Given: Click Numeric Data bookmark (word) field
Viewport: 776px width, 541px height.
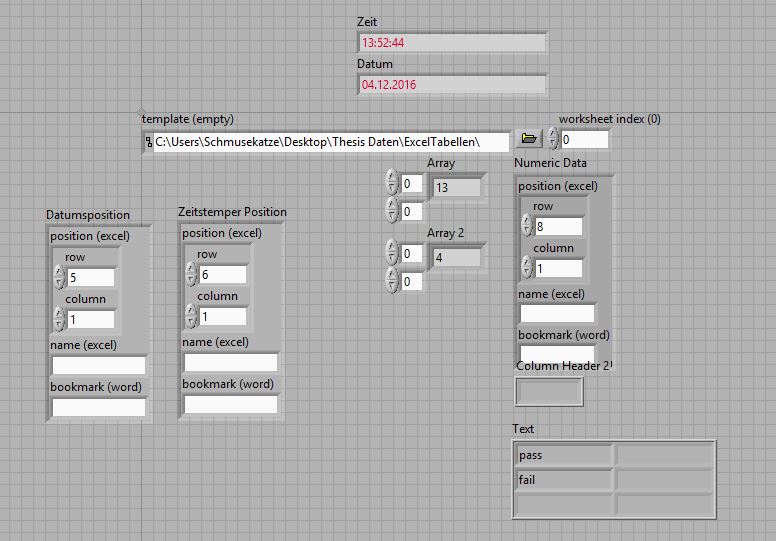Looking at the screenshot, I should click(557, 353).
